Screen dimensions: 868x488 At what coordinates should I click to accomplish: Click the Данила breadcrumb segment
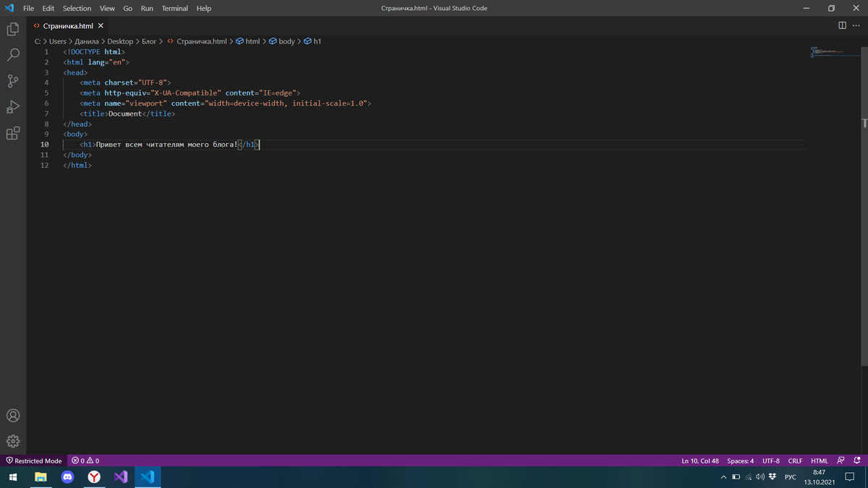click(87, 41)
